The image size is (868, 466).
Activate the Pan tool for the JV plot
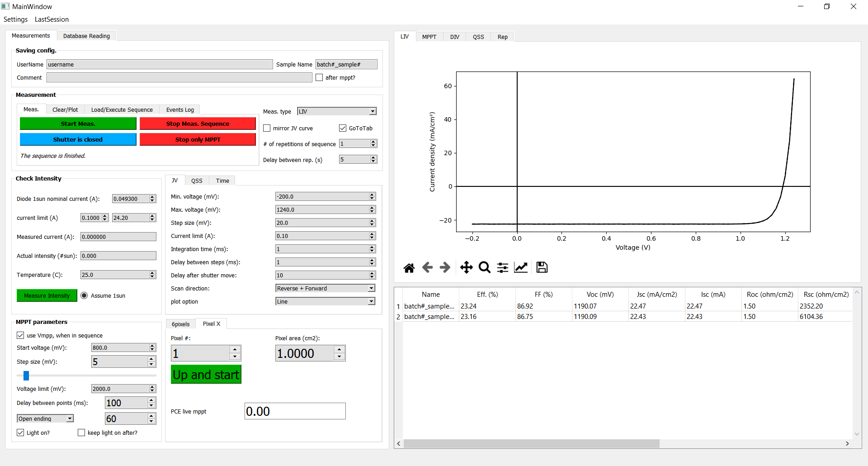tap(466, 267)
